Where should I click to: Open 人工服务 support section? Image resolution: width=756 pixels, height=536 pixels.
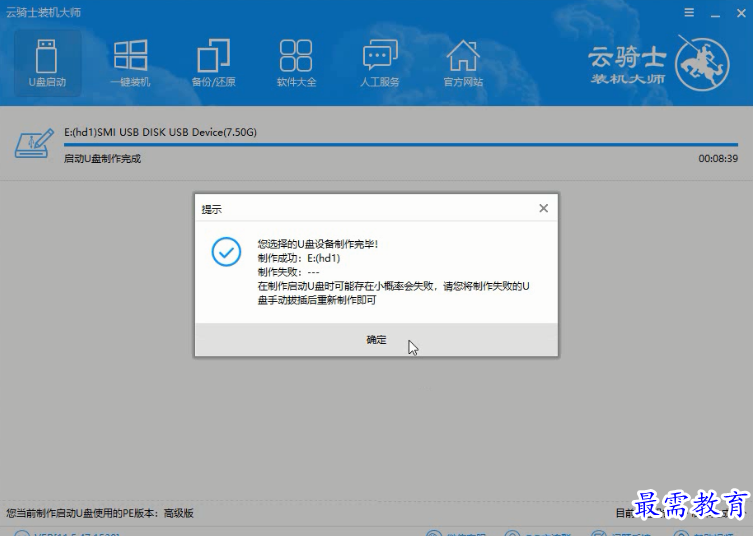pyautogui.click(x=380, y=64)
